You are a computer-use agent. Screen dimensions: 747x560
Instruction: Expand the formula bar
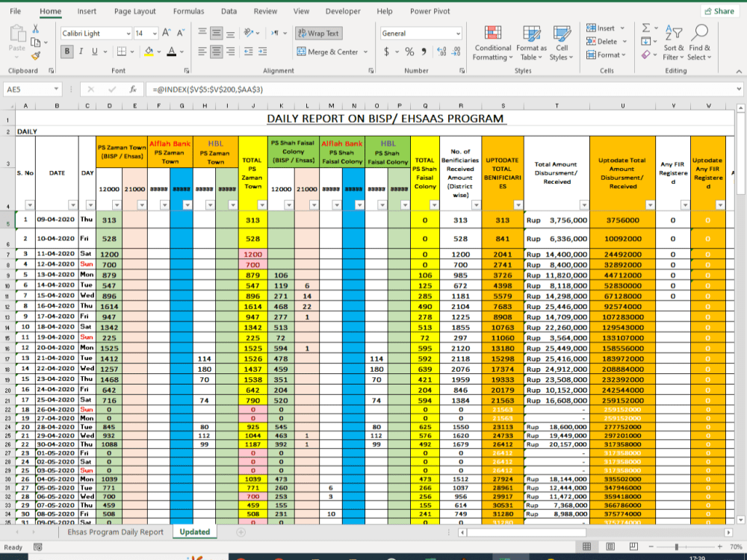(739, 89)
